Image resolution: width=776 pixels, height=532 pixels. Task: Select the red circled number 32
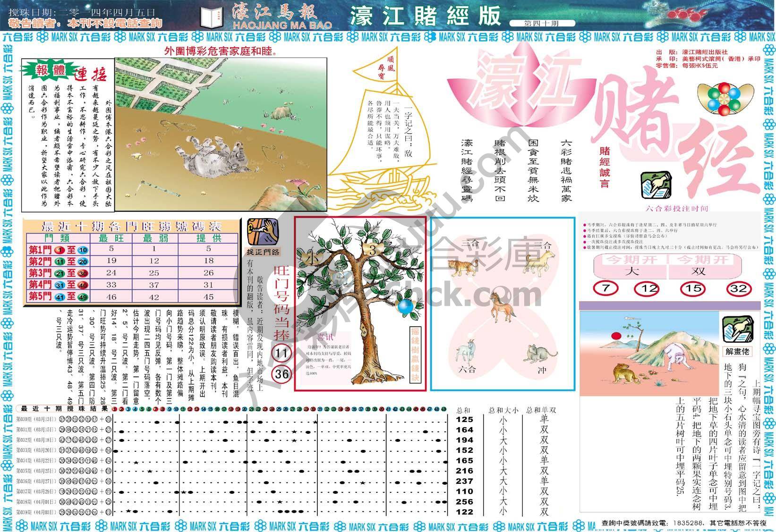(x=739, y=288)
